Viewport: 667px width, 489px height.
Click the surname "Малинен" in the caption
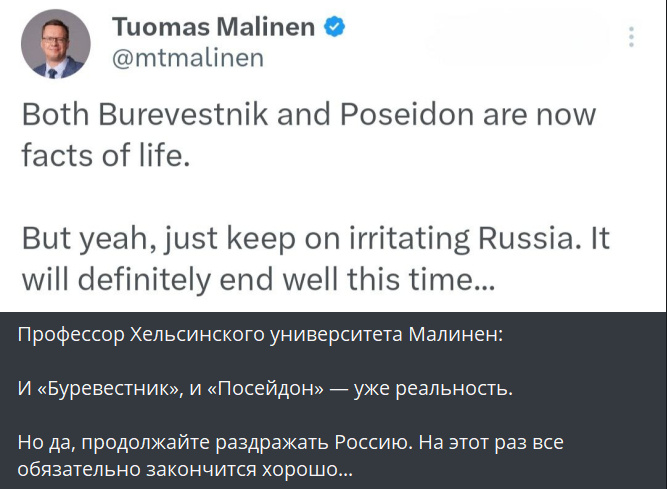[457, 335]
